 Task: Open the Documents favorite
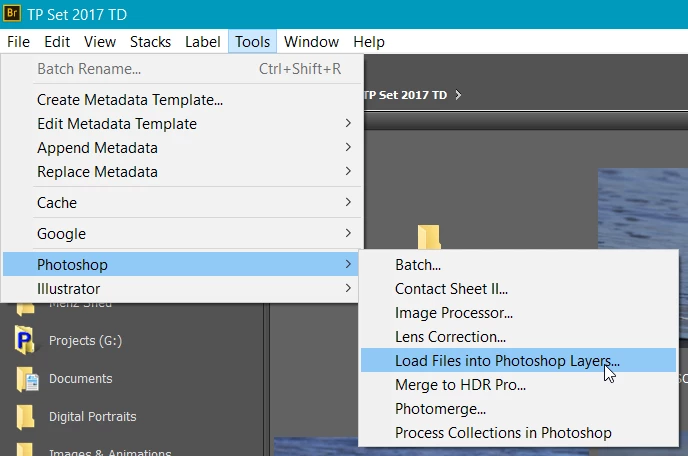[x=81, y=379]
